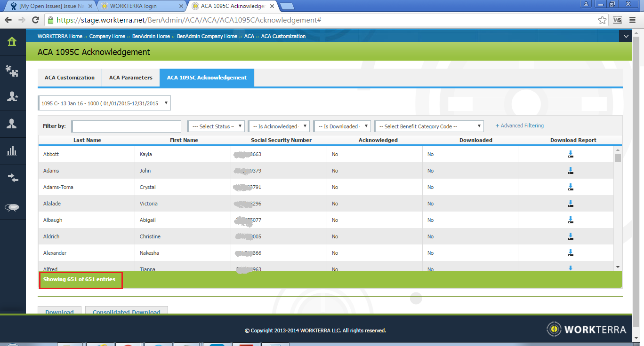
Task: Click the home icon in left sidebar
Action: click(12, 41)
